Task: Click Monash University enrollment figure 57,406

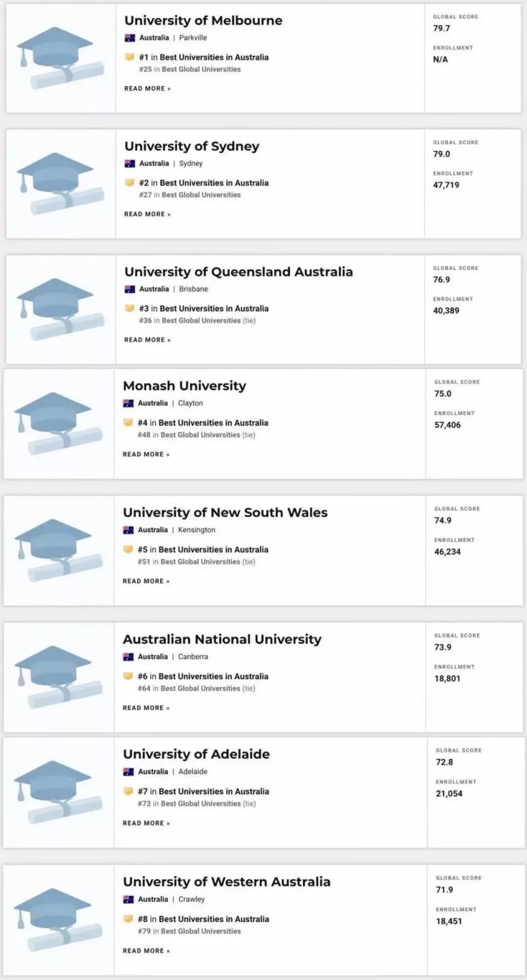Action: tap(447, 425)
